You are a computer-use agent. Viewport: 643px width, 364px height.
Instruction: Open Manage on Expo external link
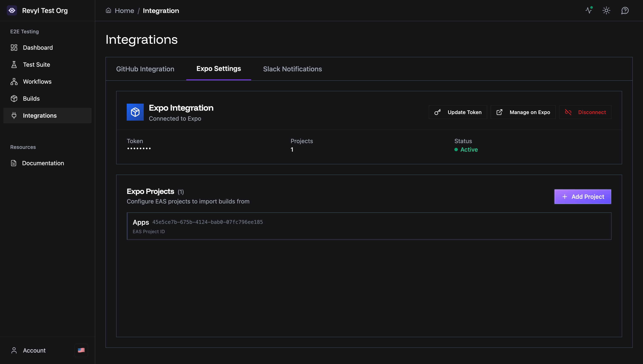point(523,112)
